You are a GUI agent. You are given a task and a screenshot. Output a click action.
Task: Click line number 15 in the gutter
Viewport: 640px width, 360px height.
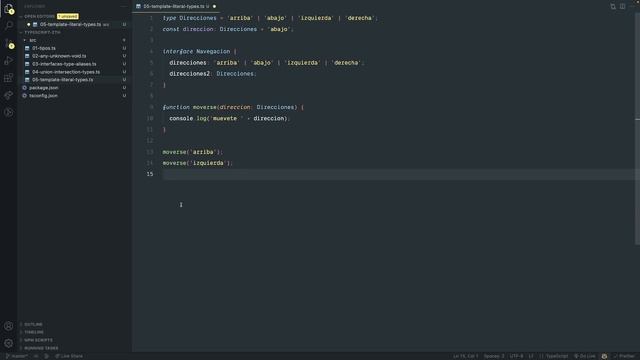pyautogui.click(x=150, y=174)
